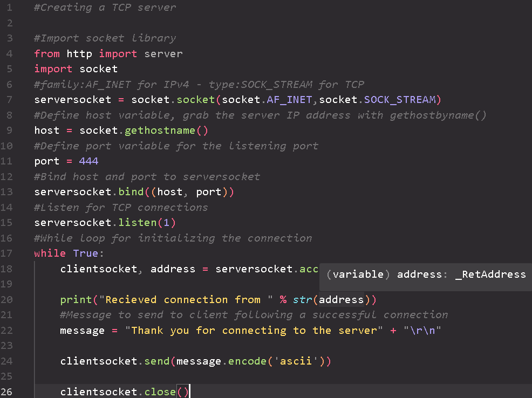532x398 pixels.
Task: Click line number 22 in the gutter
Action: [x=6, y=330]
